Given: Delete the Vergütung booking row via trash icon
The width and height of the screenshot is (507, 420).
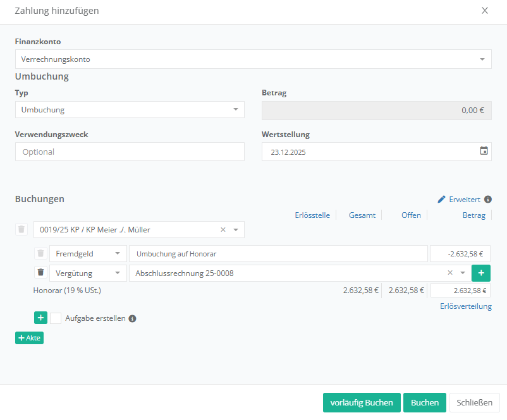Looking at the screenshot, I should tap(41, 273).
